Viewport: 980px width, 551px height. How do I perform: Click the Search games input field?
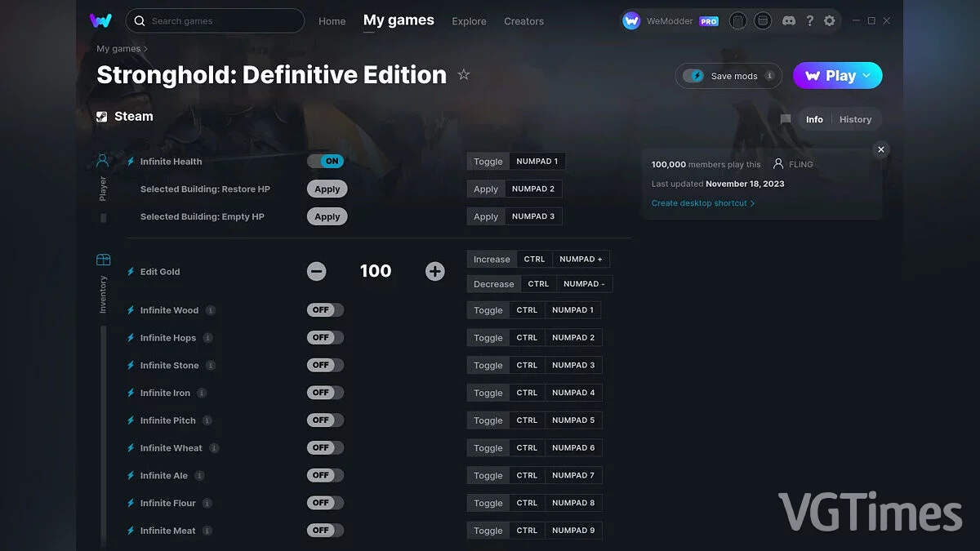point(220,20)
